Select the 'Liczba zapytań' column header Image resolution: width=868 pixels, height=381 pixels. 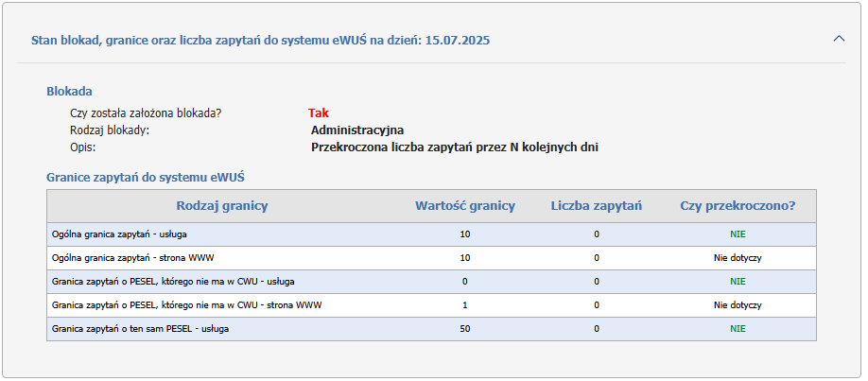597,206
